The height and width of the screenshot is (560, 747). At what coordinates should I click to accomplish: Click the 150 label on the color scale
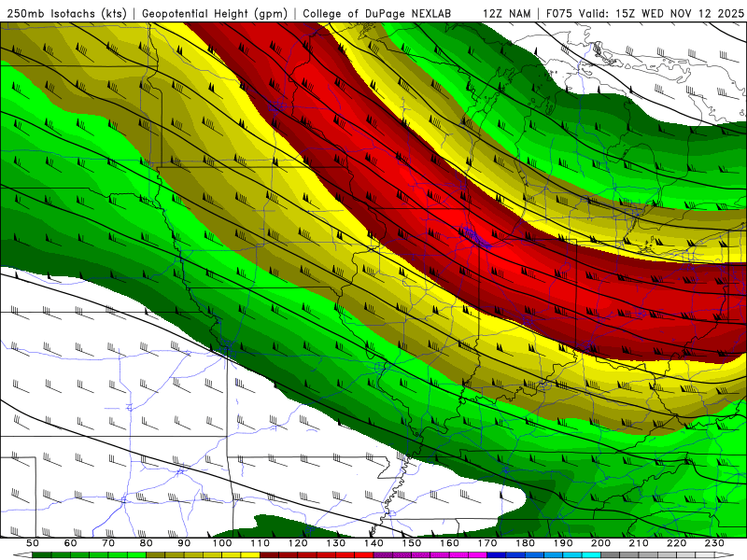coord(412,543)
